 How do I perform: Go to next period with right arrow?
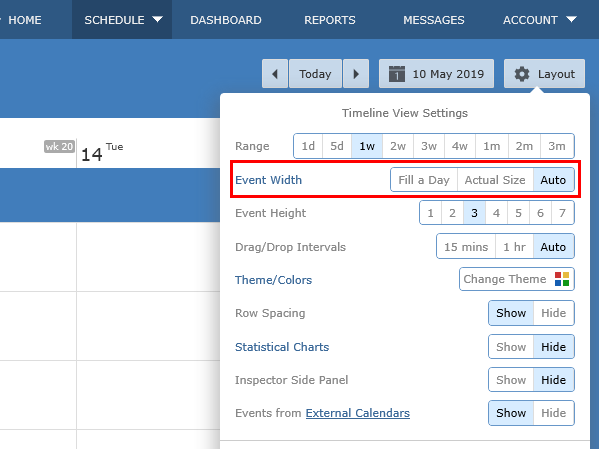click(356, 74)
